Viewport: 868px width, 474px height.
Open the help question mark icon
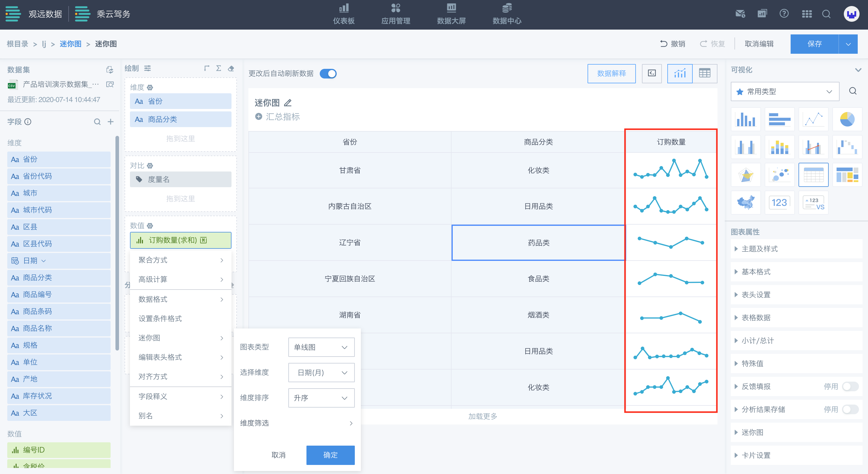(x=784, y=14)
